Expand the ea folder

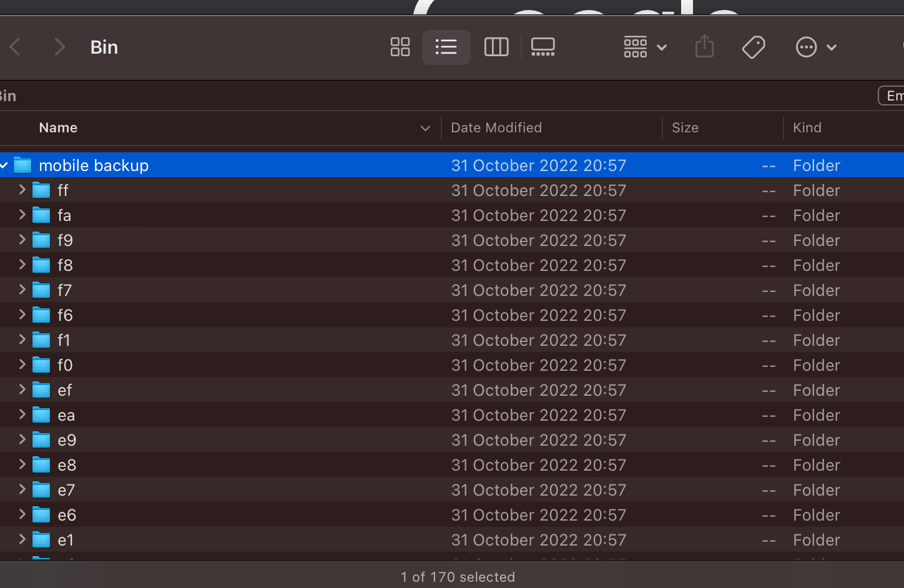click(22, 414)
